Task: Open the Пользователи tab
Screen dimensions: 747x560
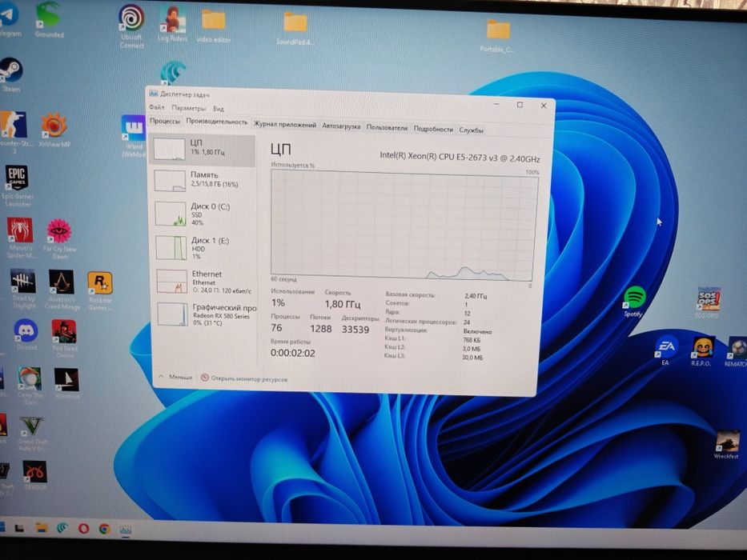Action: (x=387, y=128)
